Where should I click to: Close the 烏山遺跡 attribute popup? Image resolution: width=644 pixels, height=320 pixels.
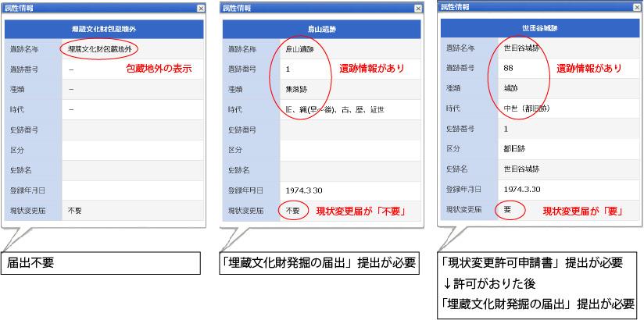pos(418,9)
